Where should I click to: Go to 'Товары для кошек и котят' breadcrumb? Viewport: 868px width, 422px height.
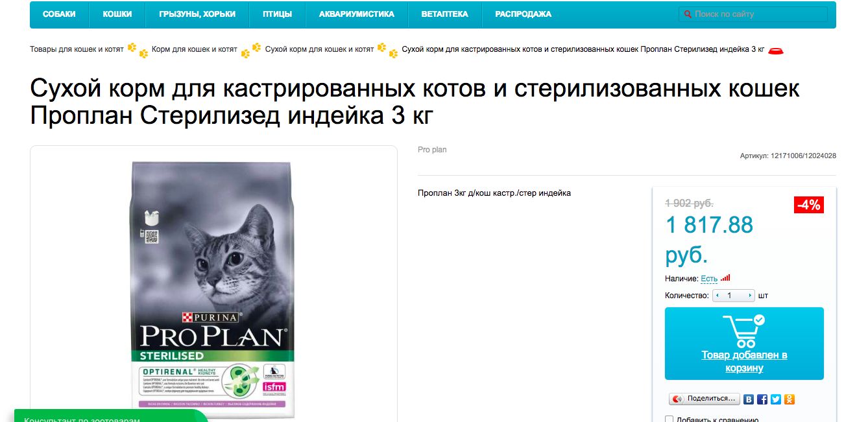tap(77, 49)
